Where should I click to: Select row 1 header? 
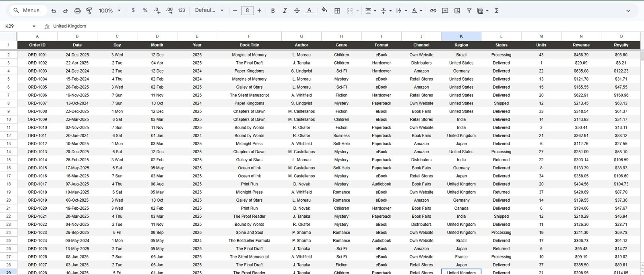8,45
